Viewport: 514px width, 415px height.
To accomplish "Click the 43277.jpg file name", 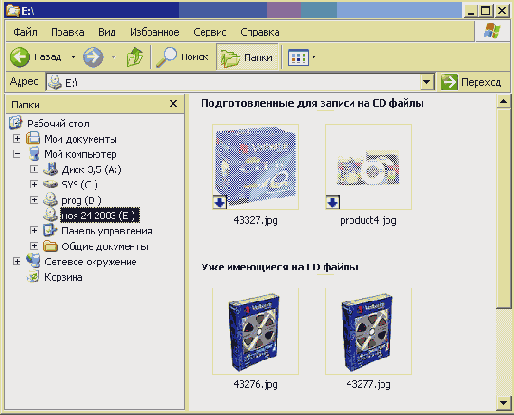I will 368,384.
